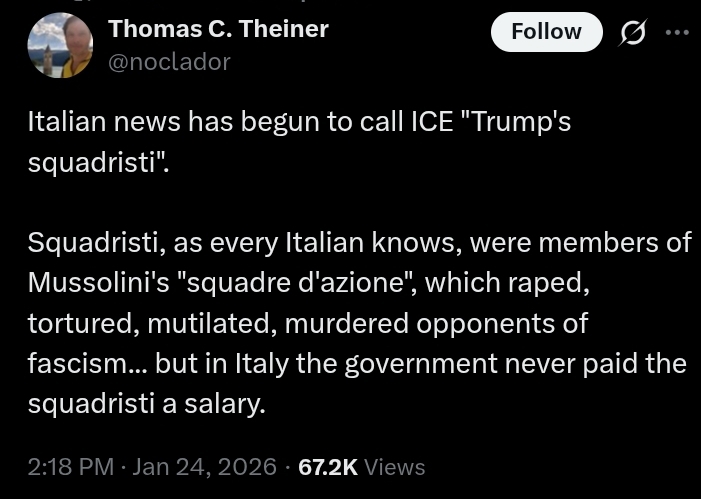701x499 pixels.
Task: Click the quoted phrase "squadre d'azione"
Action: point(299,283)
